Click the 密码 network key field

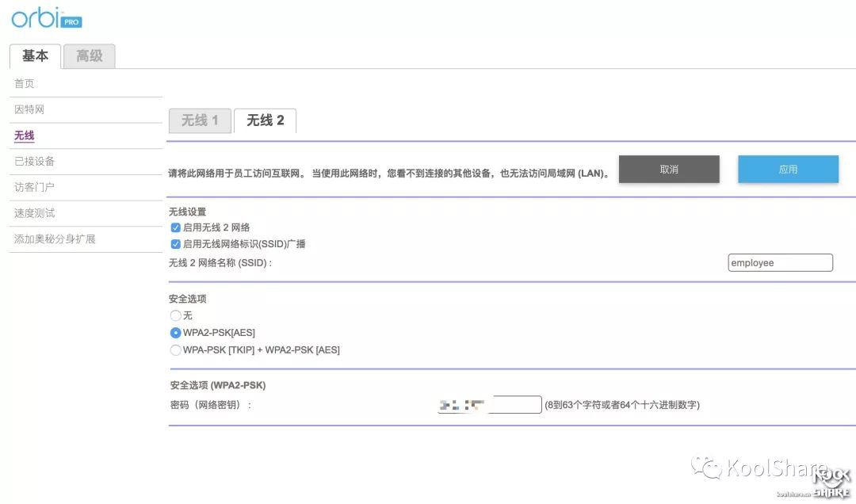489,405
